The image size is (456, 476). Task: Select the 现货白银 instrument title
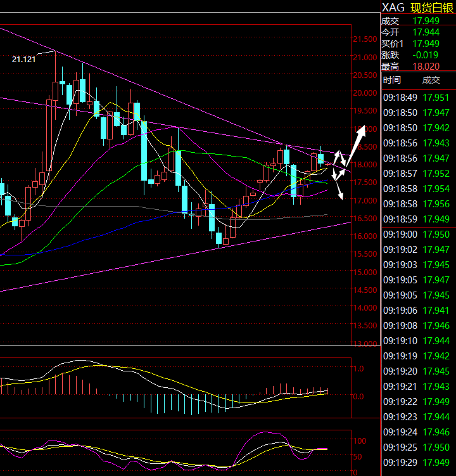pos(433,8)
